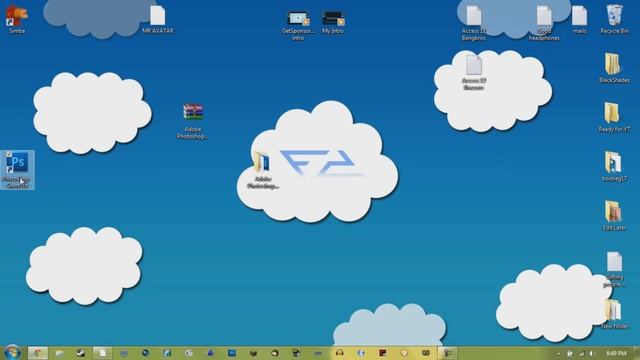Open the shield taskbar icon
640x360 pixels.
point(404,353)
